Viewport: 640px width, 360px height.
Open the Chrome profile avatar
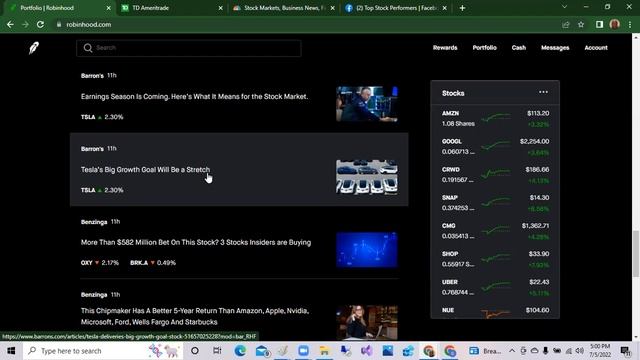click(615, 24)
